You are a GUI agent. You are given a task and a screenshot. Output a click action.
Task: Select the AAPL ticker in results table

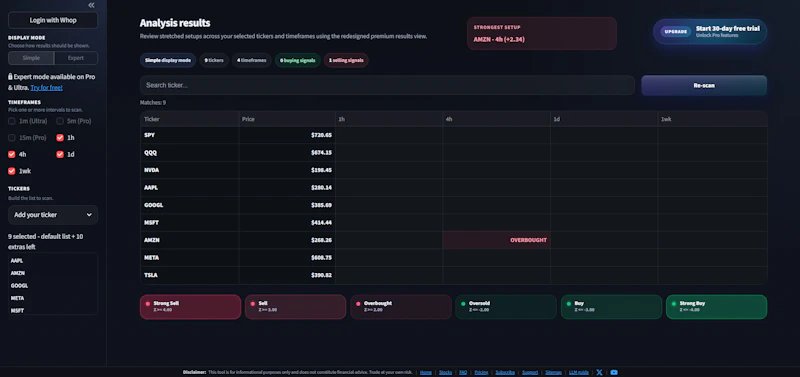(152, 188)
